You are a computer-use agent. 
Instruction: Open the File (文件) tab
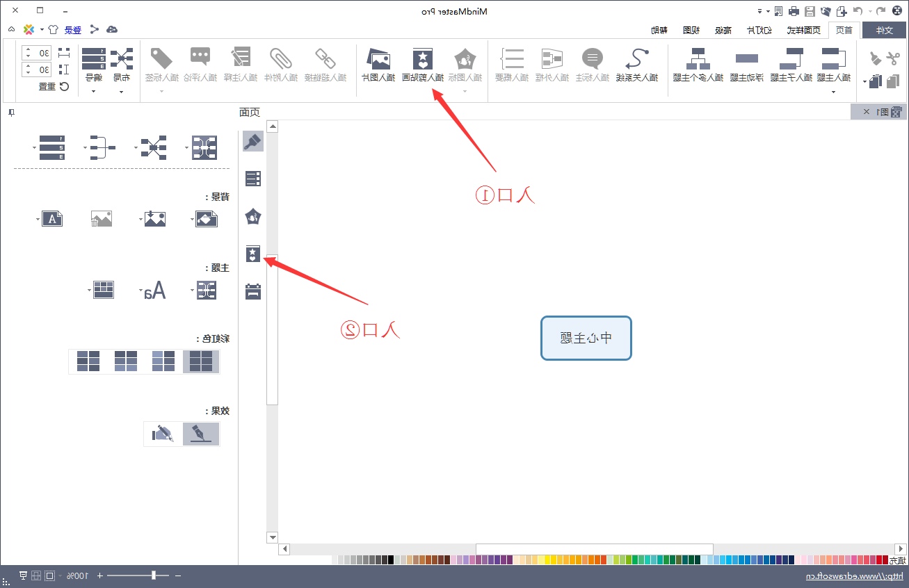click(x=884, y=30)
